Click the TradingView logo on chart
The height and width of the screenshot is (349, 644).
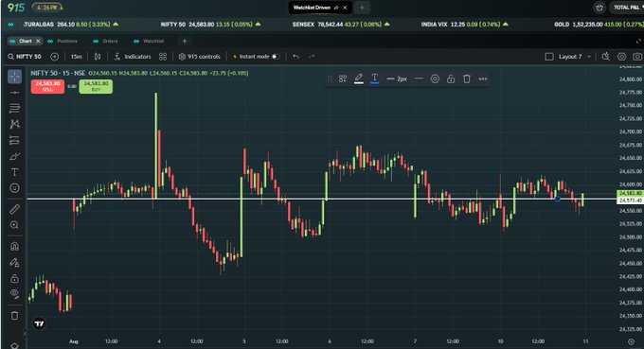click(39, 323)
